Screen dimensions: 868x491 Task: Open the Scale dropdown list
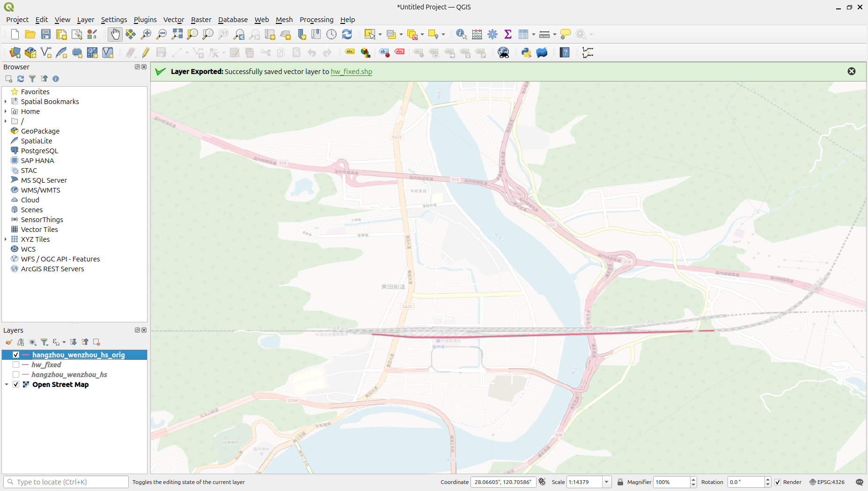(x=607, y=482)
